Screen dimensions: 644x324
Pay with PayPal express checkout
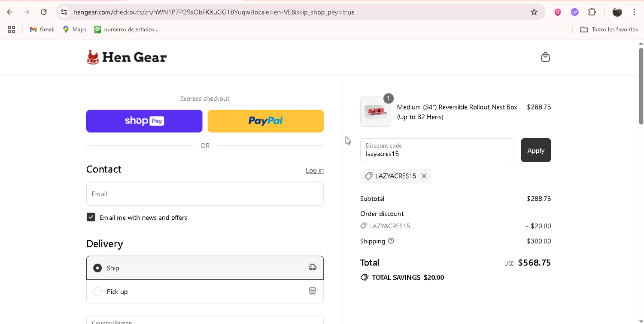coord(266,121)
